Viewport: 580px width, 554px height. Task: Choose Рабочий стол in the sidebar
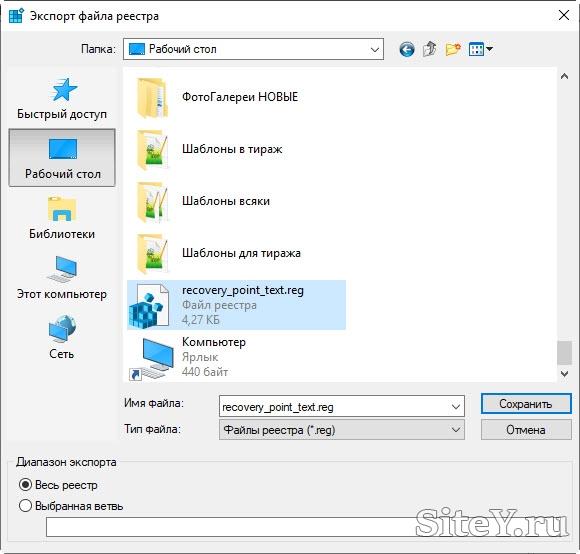pyautogui.click(x=62, y=158)
